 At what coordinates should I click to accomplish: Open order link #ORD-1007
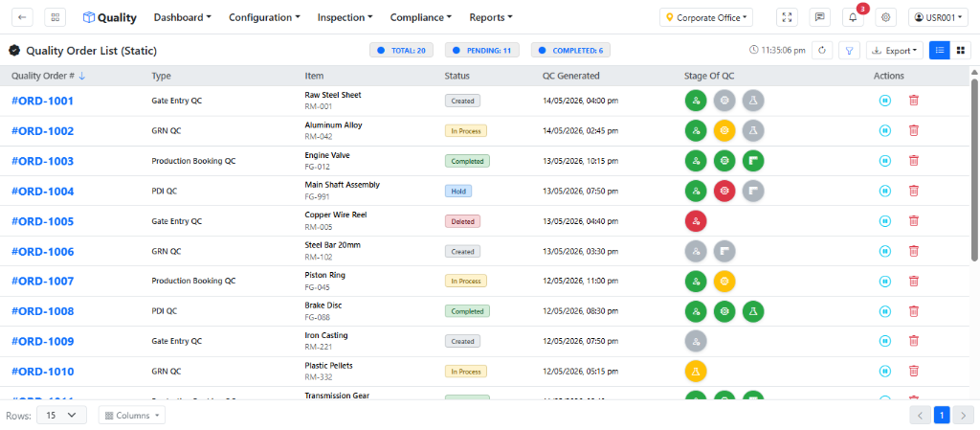42,282
